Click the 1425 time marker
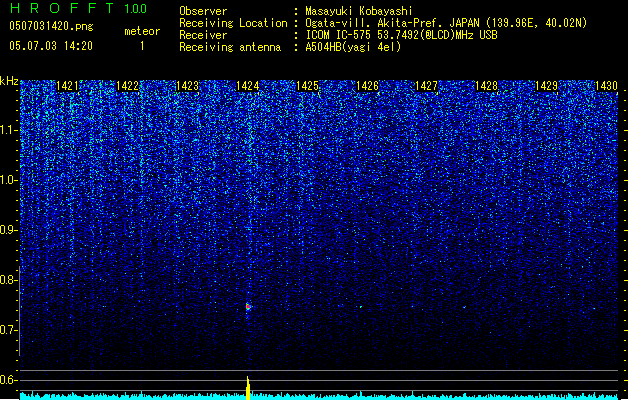 tap(307, 86)
